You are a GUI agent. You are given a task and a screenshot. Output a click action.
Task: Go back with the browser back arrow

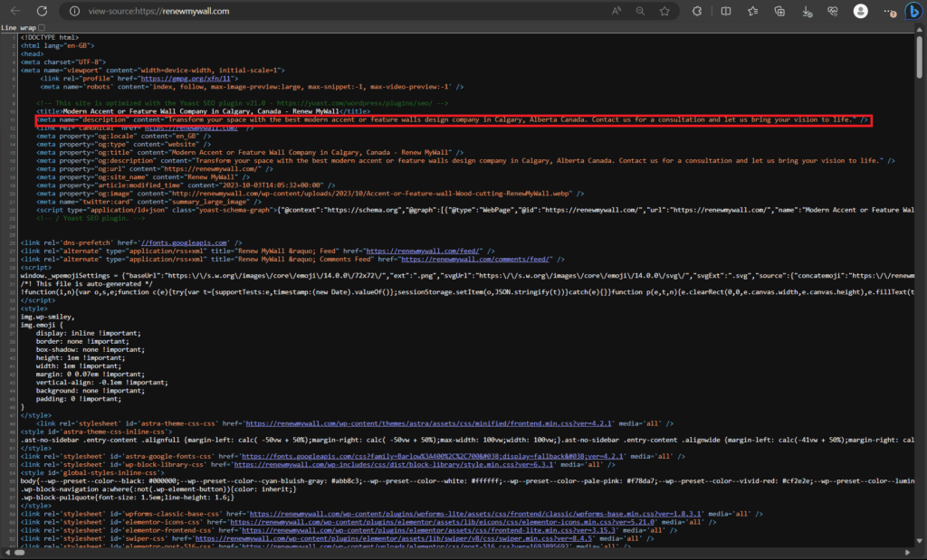(15, 11)
